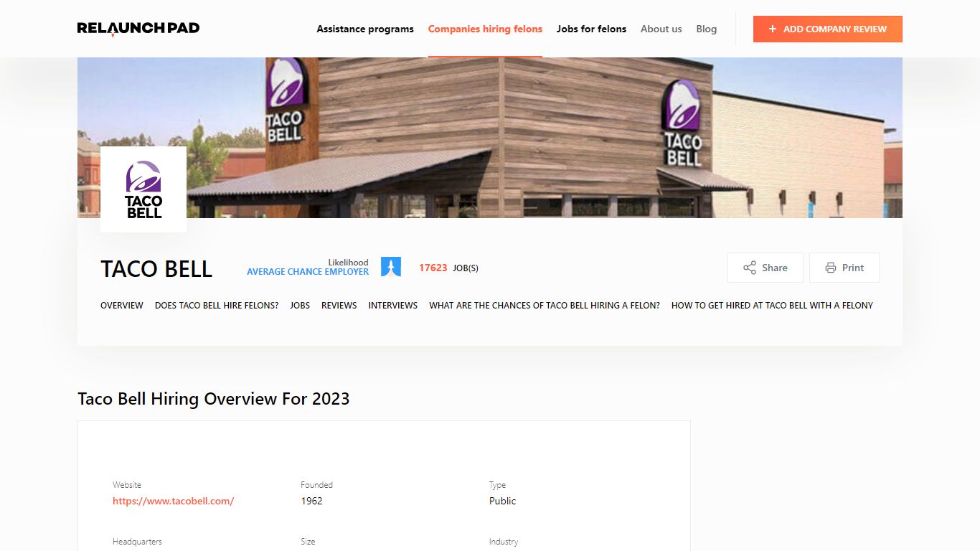
Task: Open Assistance programs menu
Action: click(365, 29)
